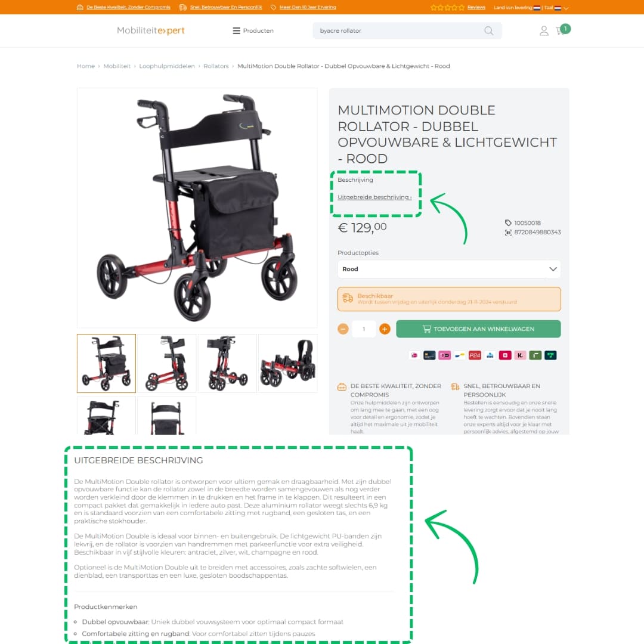This screenshot has width=644, height=644.
Task: Click the search magnifier icon
Action: click(x=489, y=31)
